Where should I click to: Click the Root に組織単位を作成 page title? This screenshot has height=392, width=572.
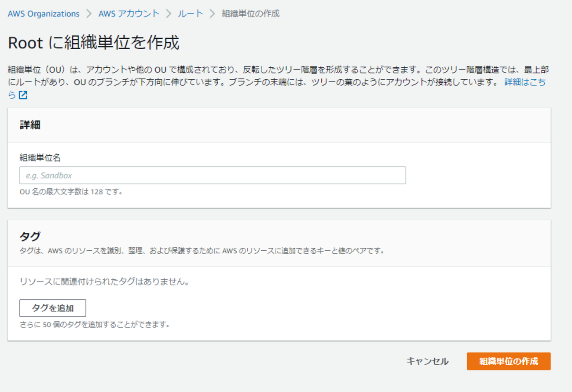click(x=94, y=43)
